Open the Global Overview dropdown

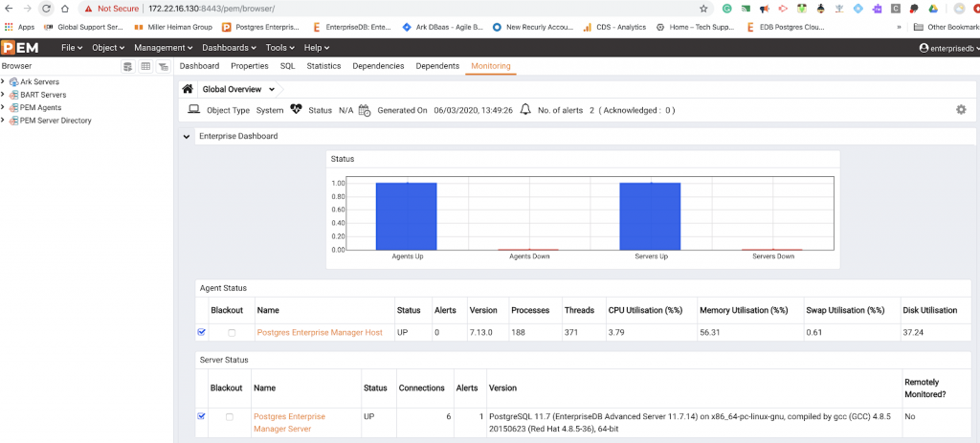tap(272, 89)
